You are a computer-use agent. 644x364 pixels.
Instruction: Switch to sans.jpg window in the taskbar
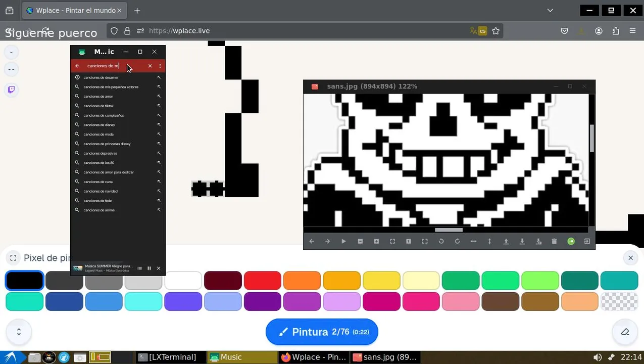(385, 357)
